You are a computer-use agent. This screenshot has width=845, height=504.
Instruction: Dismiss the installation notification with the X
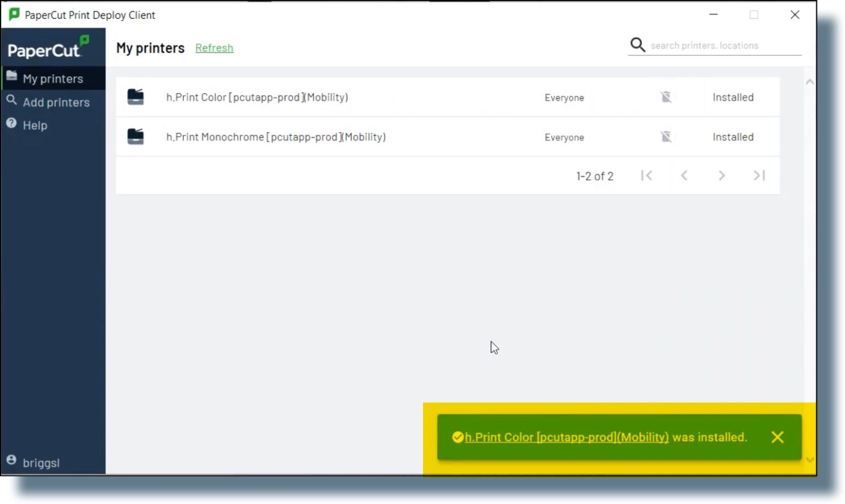[x=777, y=437]
